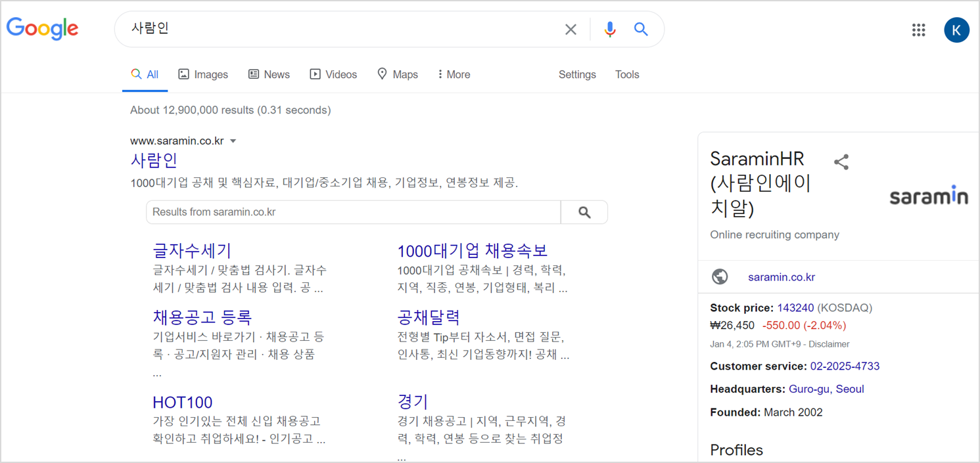980x463 pixels.
Task: Open the 글자수세기 sitelink
Action: tap(192, 250)
